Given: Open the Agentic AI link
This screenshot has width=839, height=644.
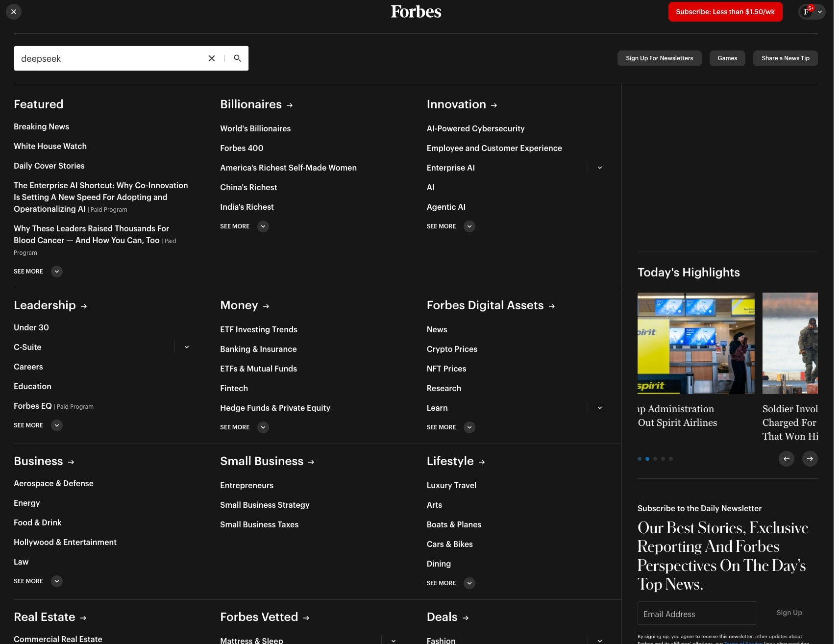Looking at the screenshot, I should click(x=446, y=207).
